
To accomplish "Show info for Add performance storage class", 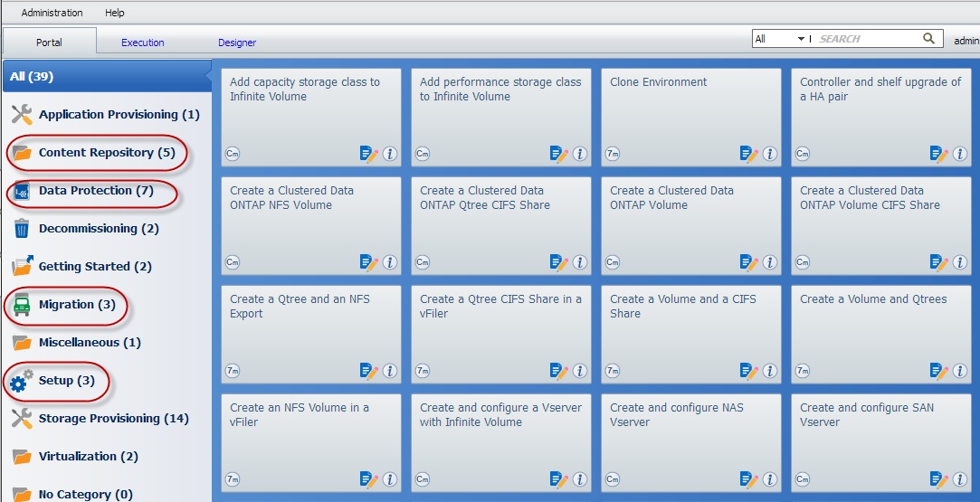I will [x=580, y=154].
